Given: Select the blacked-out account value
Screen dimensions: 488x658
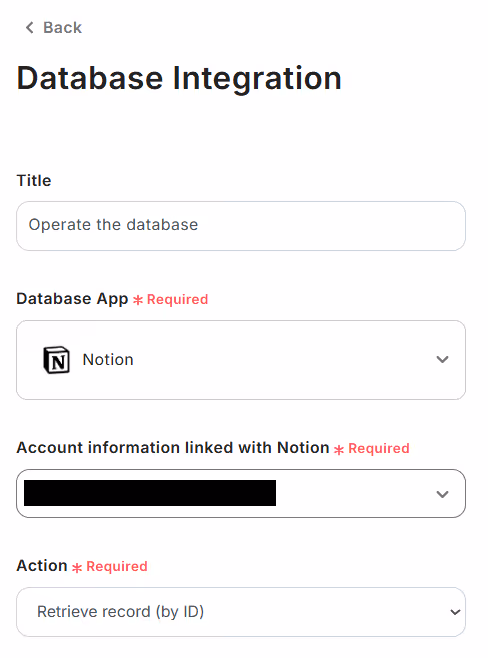Looking at the screenshot, I should (x=150, y=493).
